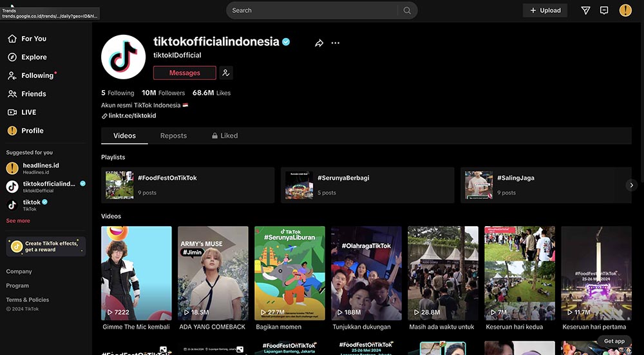Click the following-status person icon beside Messages

[x=226, y=73]
